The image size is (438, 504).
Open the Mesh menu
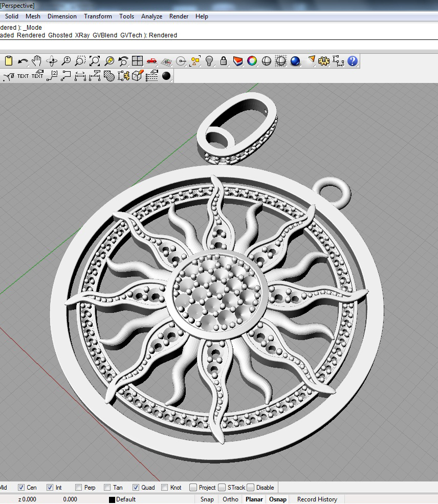tap(33, 16)
